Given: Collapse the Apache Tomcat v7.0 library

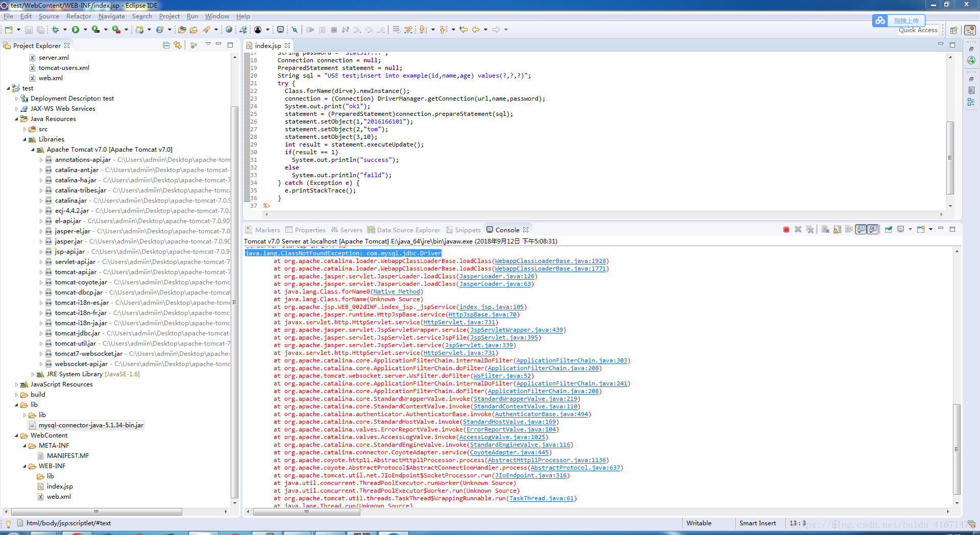Looking at the screenshot, I should (33, 150).
